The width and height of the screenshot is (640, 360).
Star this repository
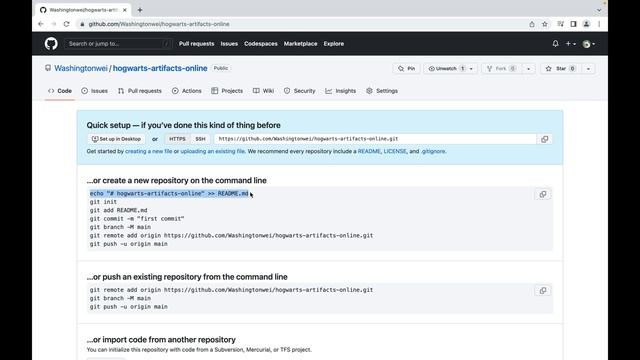tap(561, 69)
